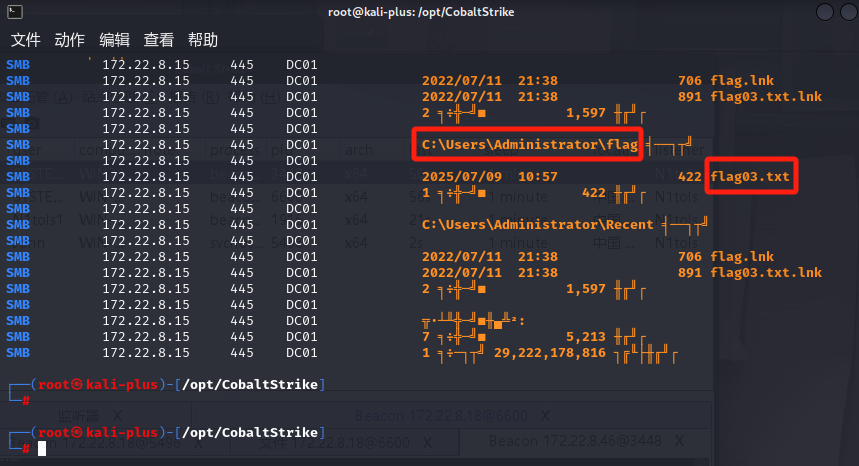Open the 动作 menu
The height and width of the screenshot is (466, 859).
[x=70, y=40]
